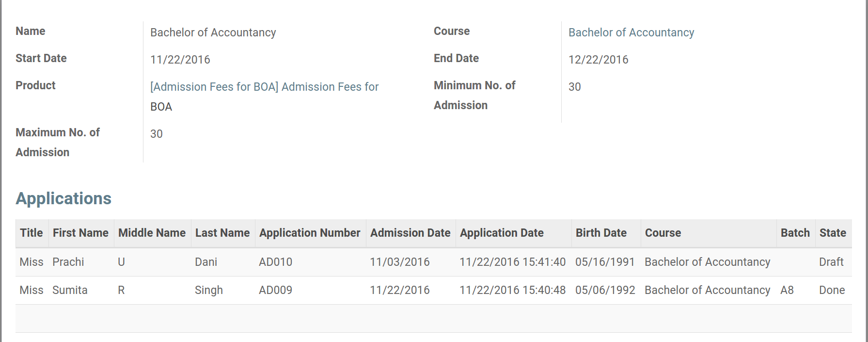Image resolution: width=868 pixels, height=342 pixels.
Task: Click the Application Number column header
Action: pos(310,233)
